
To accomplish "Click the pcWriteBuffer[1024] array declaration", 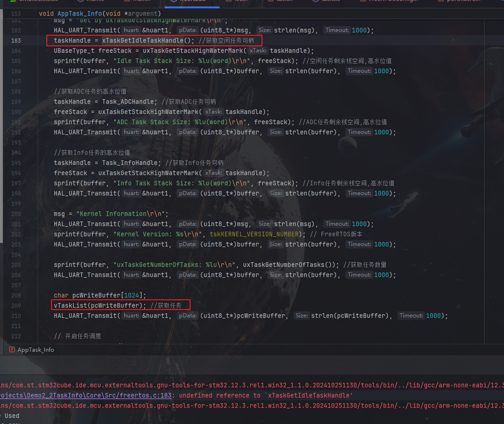I will (109, 295).
